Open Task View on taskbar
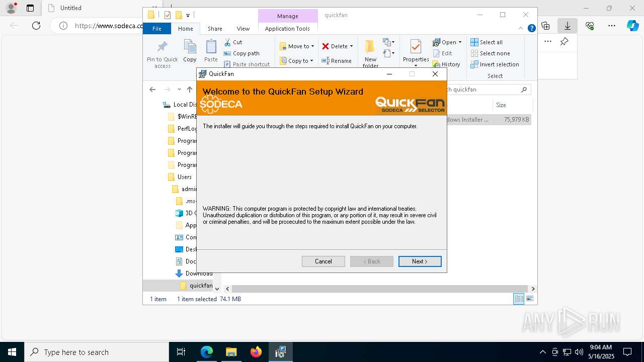This screenshot has height=362, width=644. 181,352
